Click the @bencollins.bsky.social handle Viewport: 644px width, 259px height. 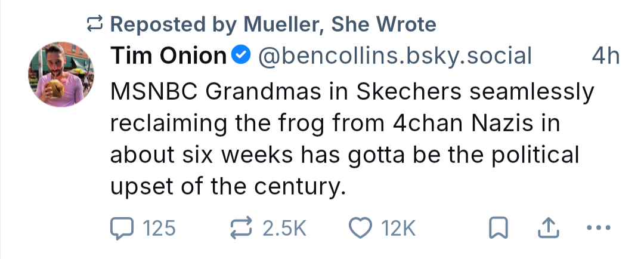(x=394, y=57)
